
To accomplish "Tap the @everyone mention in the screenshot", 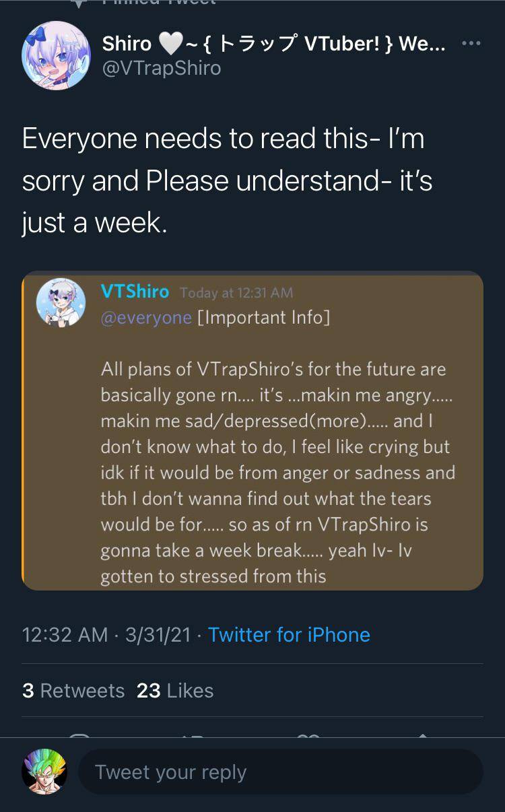I will point(146,318).
